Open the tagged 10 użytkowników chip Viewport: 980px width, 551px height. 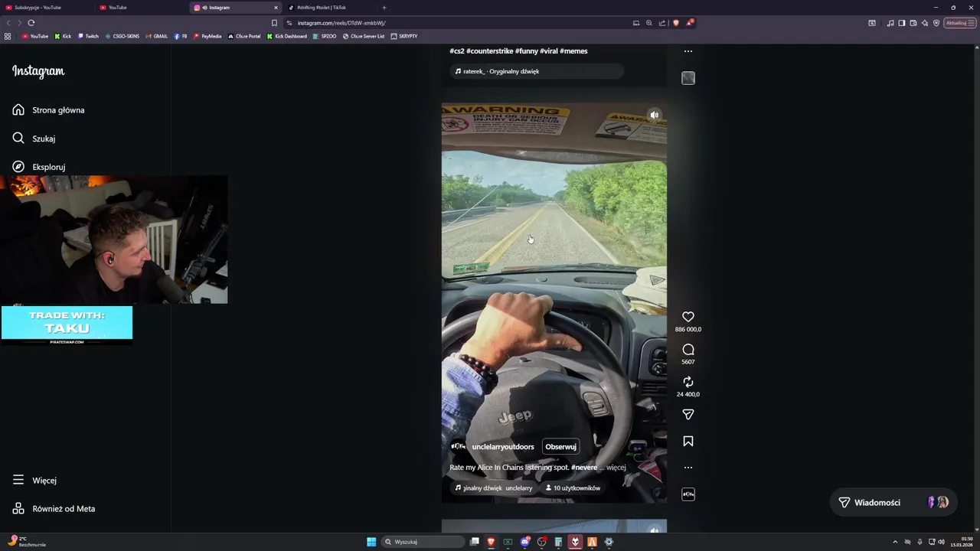pos(573,487)
